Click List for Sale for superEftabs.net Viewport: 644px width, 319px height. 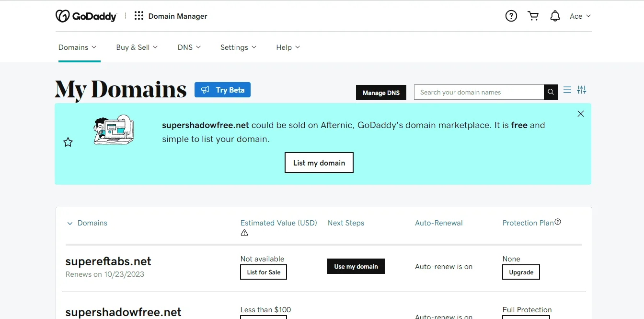pyautogui.click(x=264, y=272)
